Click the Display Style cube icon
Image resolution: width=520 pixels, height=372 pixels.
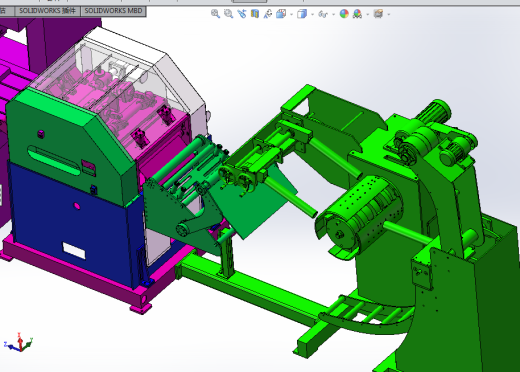(x=302, y=14)
